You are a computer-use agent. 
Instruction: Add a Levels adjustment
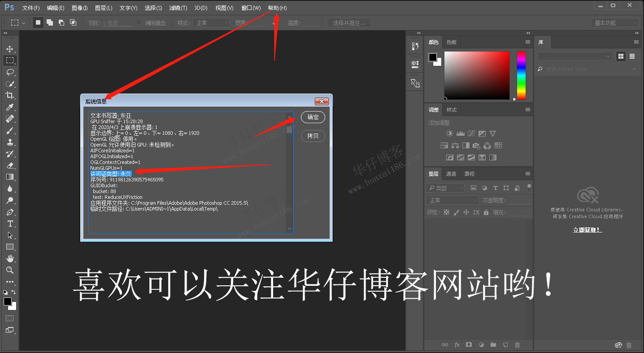pos(460,133)
